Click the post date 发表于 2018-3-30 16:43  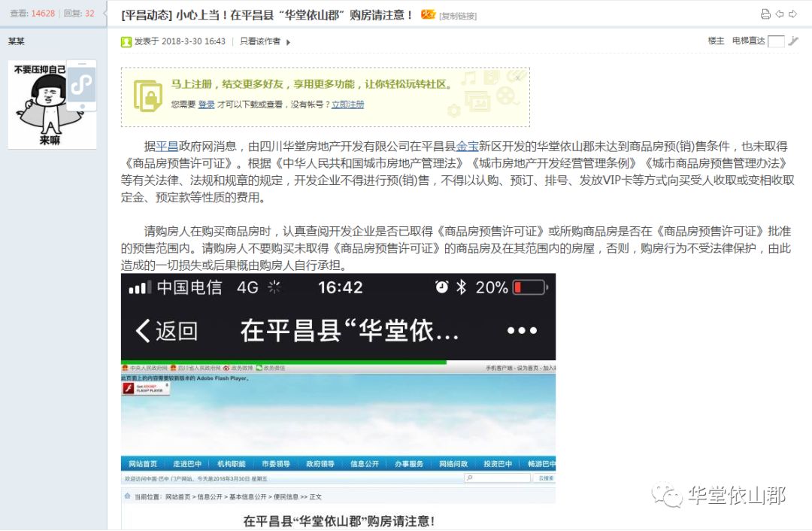[x=180, y=41]
